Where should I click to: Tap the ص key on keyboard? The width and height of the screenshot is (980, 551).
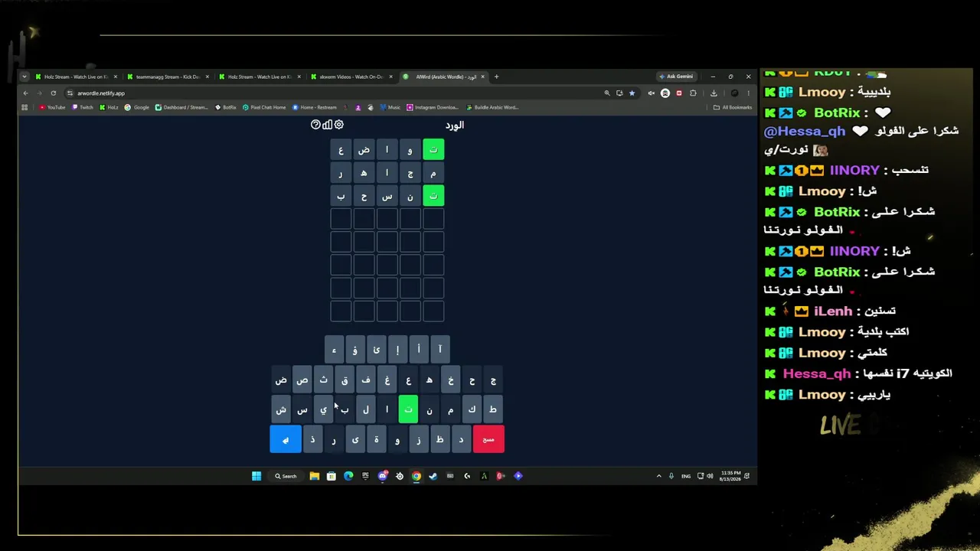[x=302, y=380]
